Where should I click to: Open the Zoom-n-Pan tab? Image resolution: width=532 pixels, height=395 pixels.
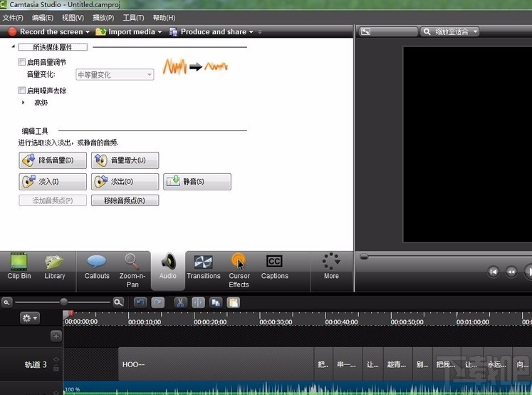132,271
